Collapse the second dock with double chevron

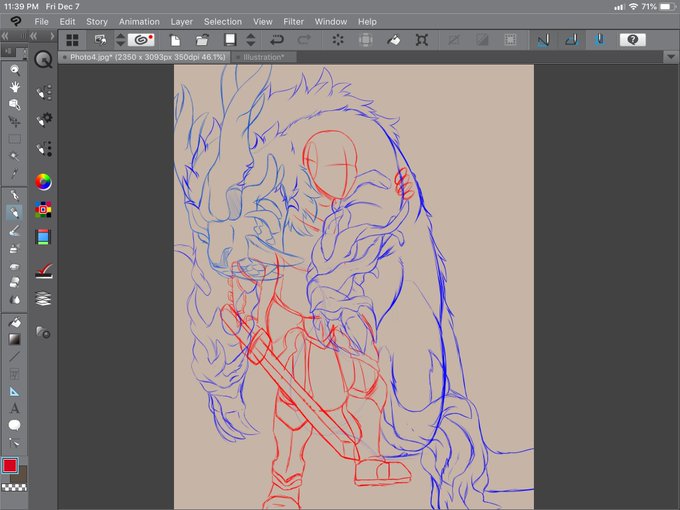[x=33, y=36]
